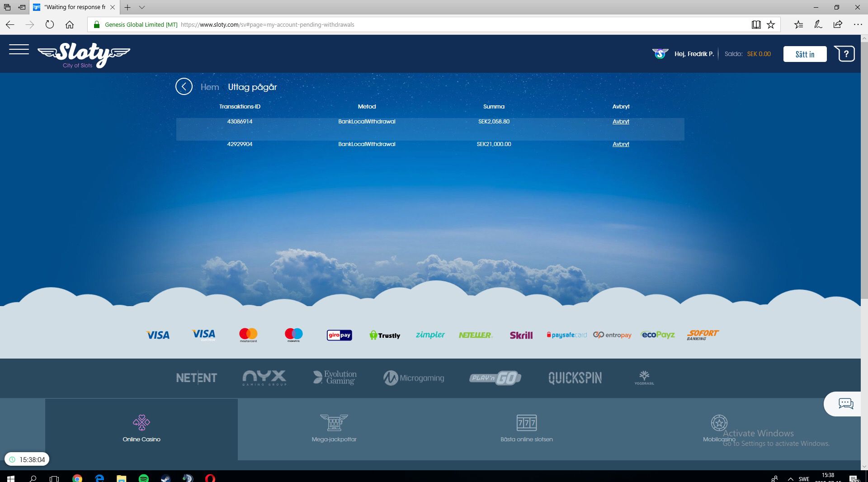This screenshot has width=868, height=482.
Task: Open a new browser tab
Action: (x=127, y=7)
